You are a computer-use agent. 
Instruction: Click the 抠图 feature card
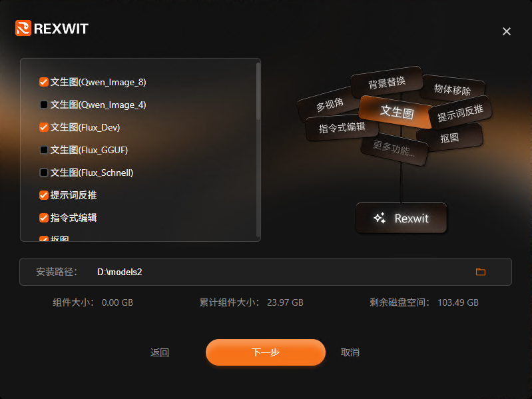[x=449, y=138]
